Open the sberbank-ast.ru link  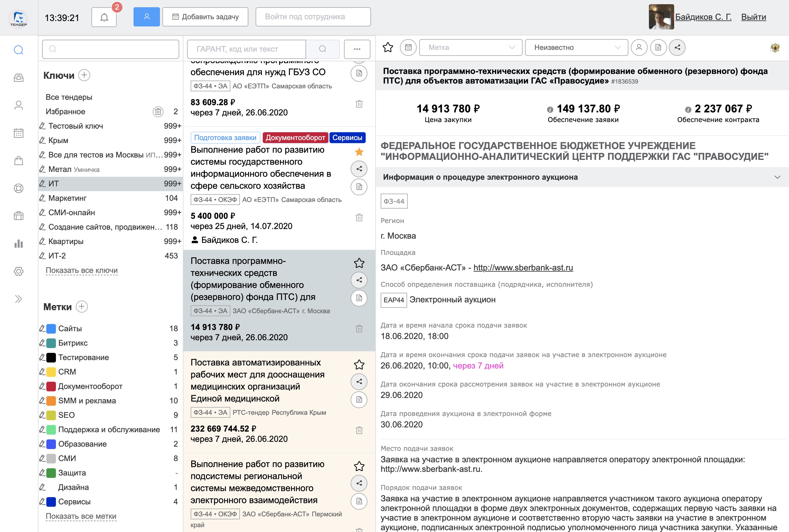pyautogui.click(x=523, y=268)
